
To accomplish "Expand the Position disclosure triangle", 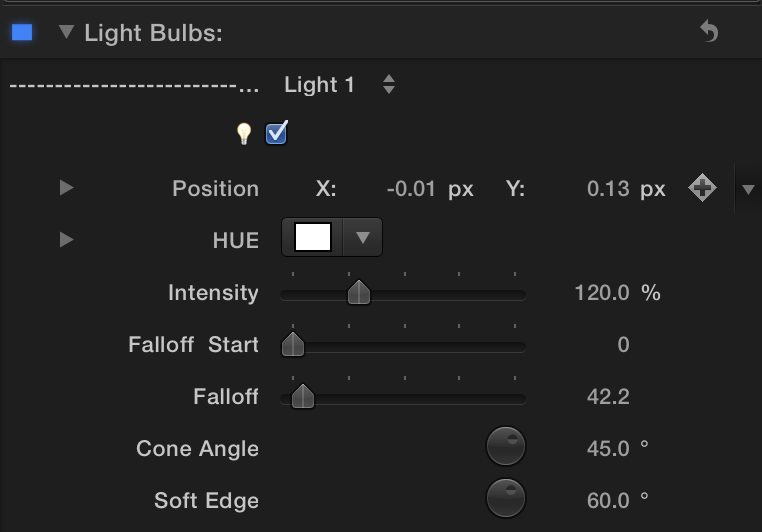I will [x=66, y=188].
